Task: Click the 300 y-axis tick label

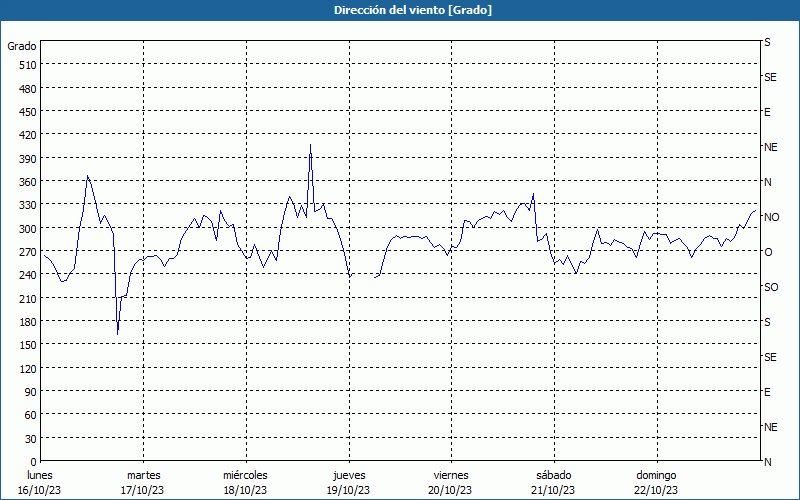Action: [x=28, y=229]
